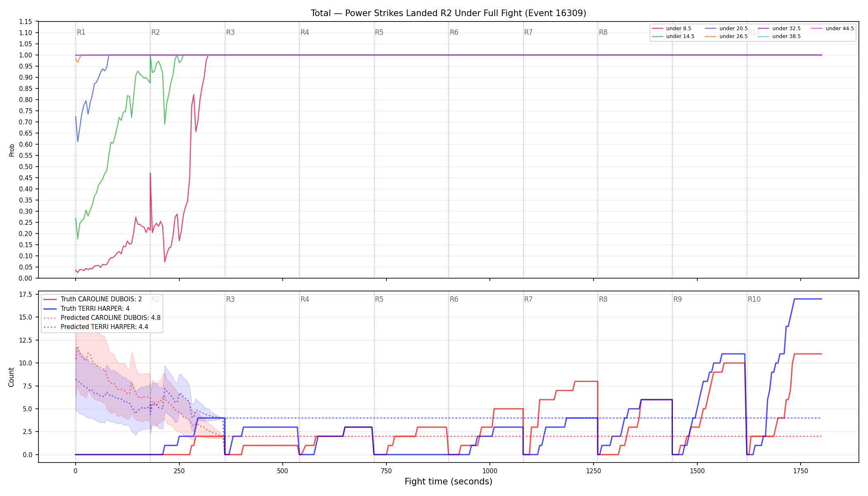The height and width of the screenshot is (496, 868).
Task: Click the 'Fight time (seconds)' x-axis label
Action: click(448, 482)
